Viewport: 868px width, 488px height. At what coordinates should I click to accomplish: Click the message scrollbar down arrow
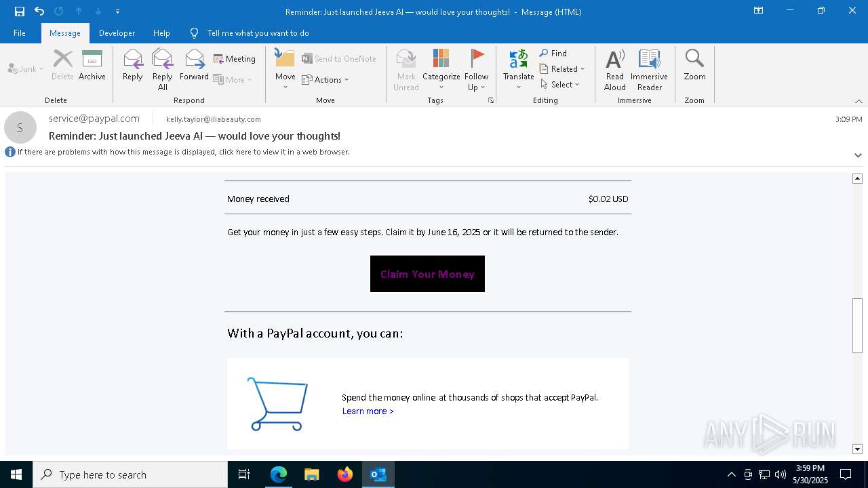click(x=857, y=449)
